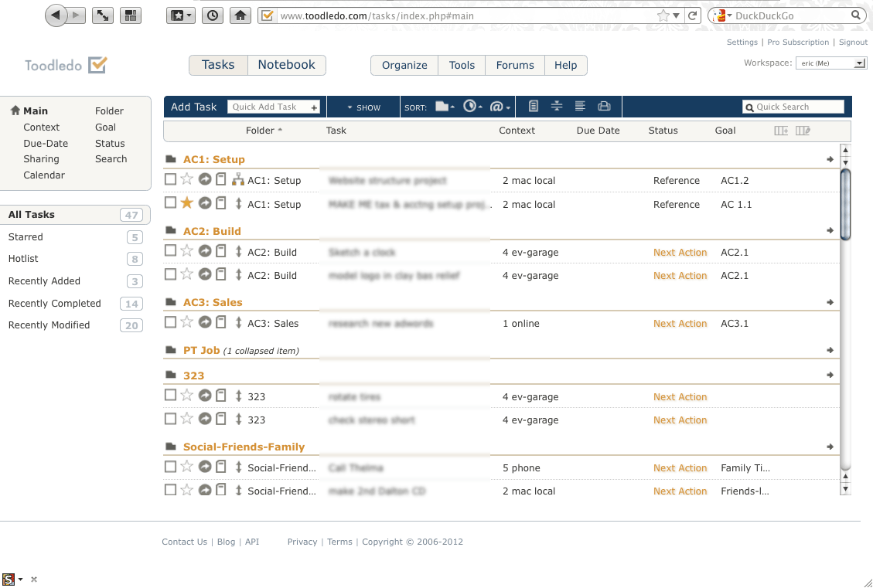View tasks by Context
Viewport: 873px width, 588px height.
(x=41, y=127)
